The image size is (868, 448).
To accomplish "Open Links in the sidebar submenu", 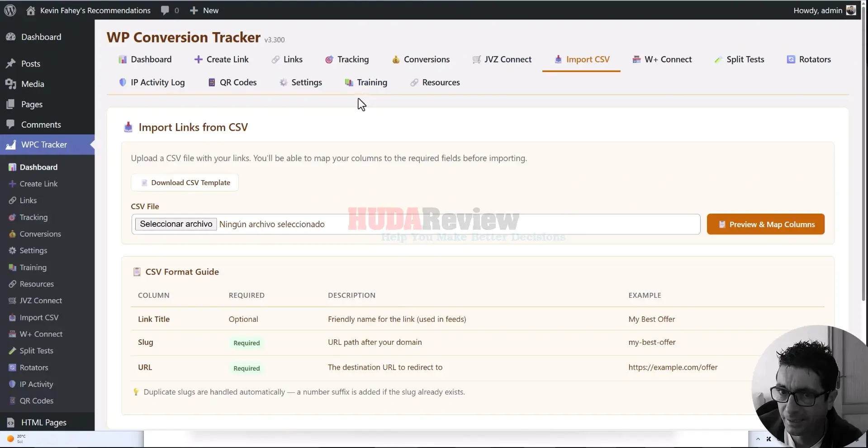I will click(x=28, y=200).
